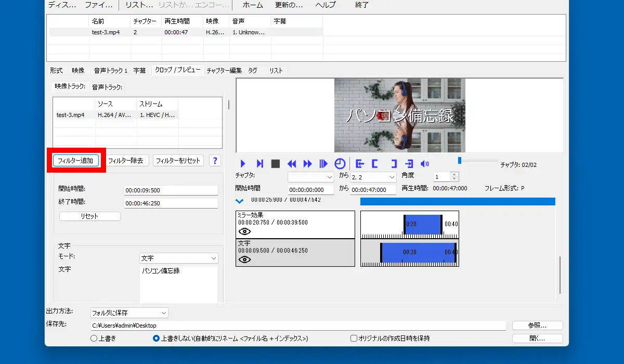
Task: Select test-3.mp4 row in the track list
Action: click(117, 115)
